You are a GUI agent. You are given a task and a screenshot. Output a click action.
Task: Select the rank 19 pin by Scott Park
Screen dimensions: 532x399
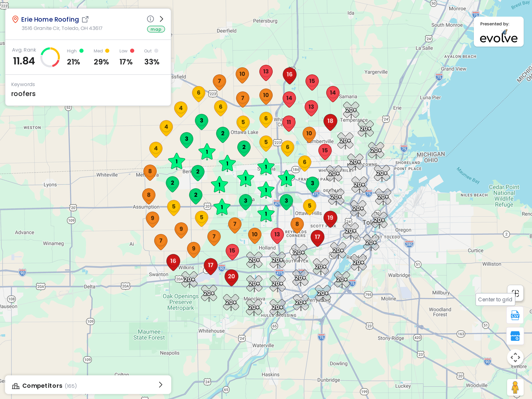[x=330, y=218]
